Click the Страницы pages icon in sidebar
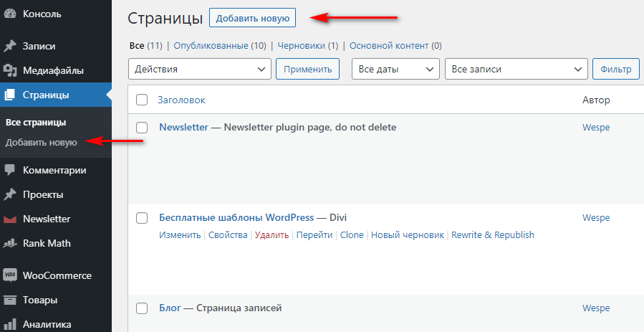Screen dimensions: 644x332 tap(9, 95)
